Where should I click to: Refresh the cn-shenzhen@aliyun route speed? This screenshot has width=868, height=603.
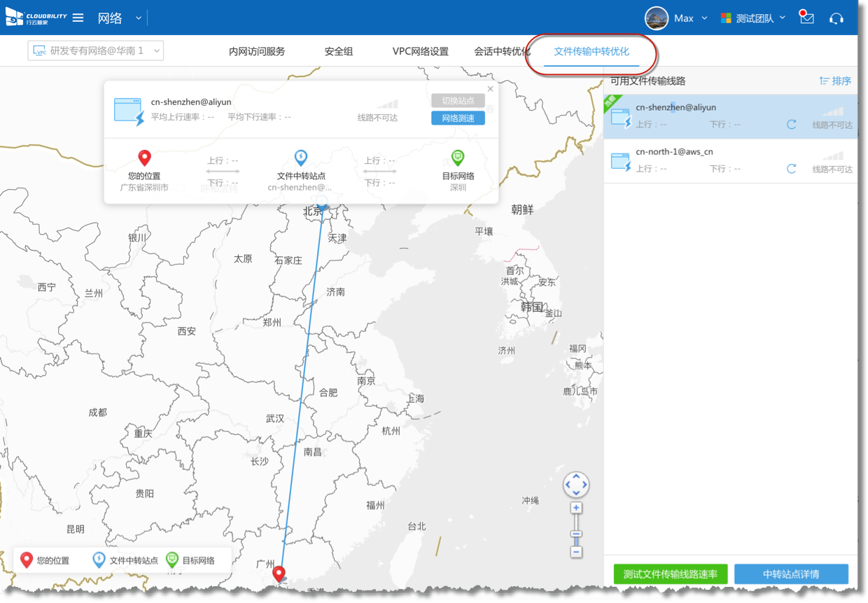(x=791, y=125)
